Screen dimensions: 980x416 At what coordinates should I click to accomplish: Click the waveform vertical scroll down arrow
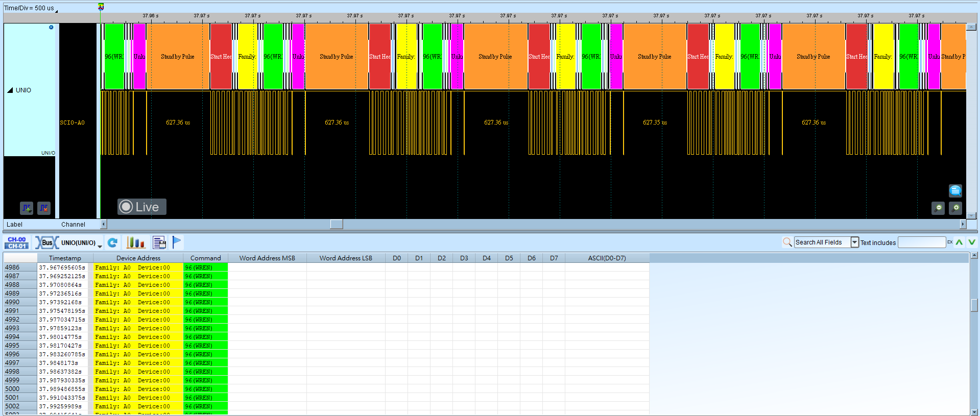click(972, 215)
